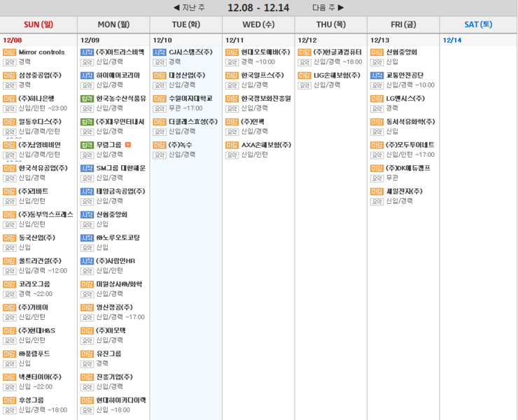The image size is (518, 420).
Task: Click the 요약 button for (주)녹수
Action: [x=159, y=155]
